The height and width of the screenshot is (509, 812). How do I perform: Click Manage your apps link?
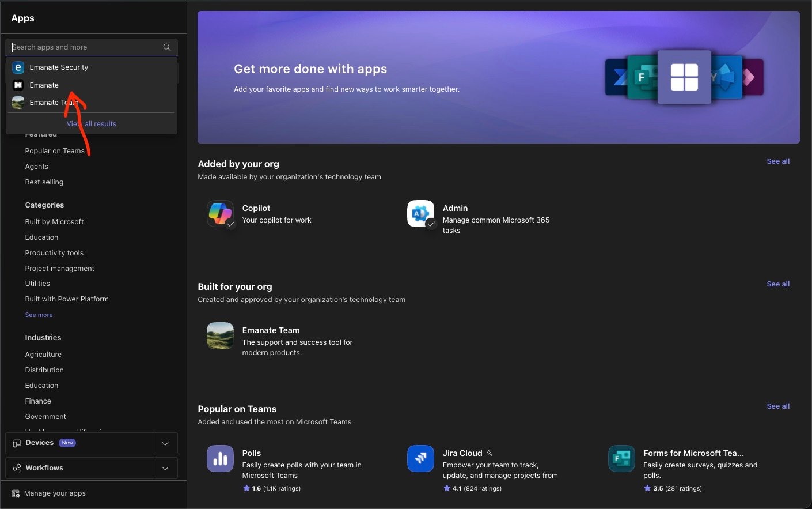point(55,493)
